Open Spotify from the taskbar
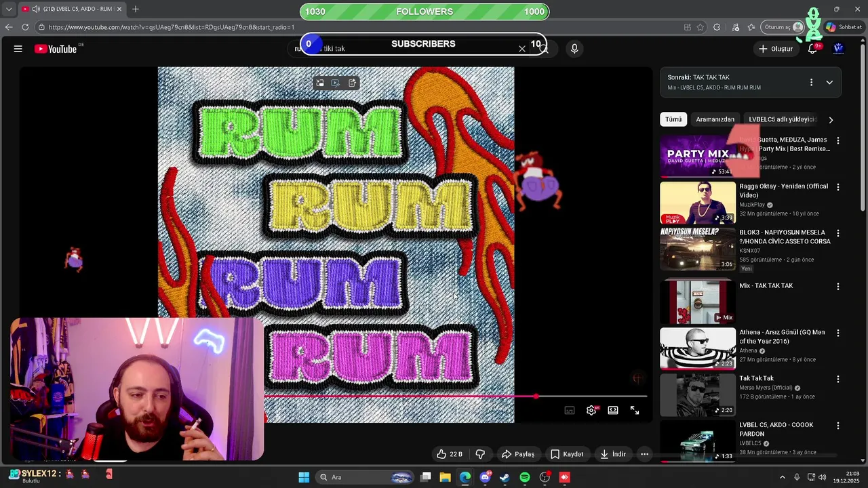This screenshot has width=868, height=488. [524, 477]
